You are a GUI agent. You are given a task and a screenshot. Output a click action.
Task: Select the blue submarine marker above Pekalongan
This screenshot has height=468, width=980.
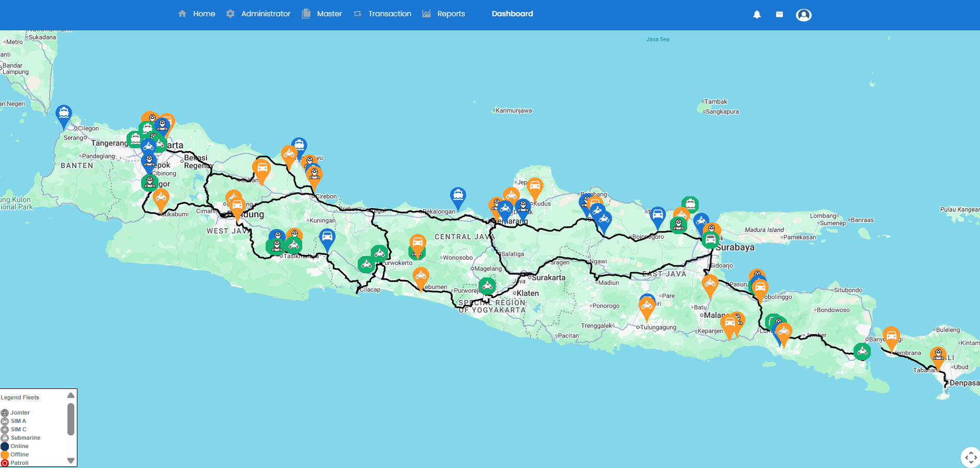(x=458, y=196)
